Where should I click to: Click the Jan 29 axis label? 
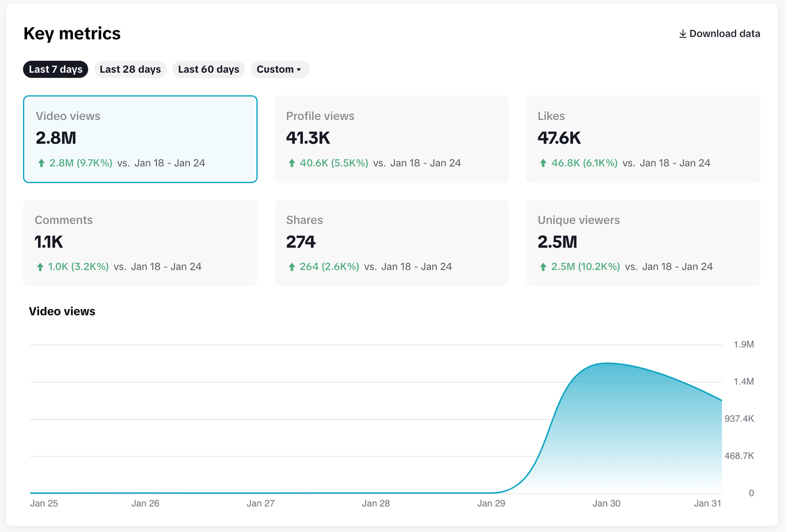coord(491,504)
